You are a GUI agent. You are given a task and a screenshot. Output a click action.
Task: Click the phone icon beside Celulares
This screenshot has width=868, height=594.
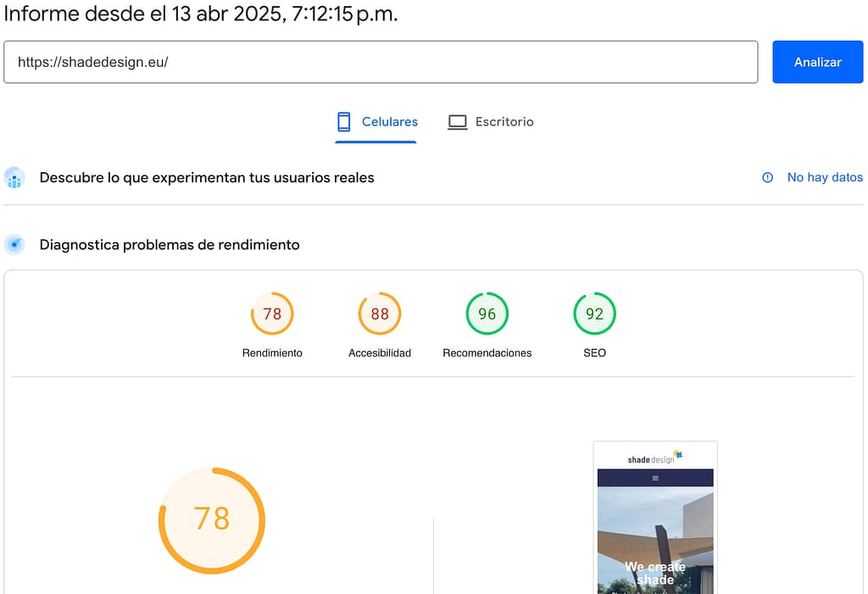click(x=343, y=122)
